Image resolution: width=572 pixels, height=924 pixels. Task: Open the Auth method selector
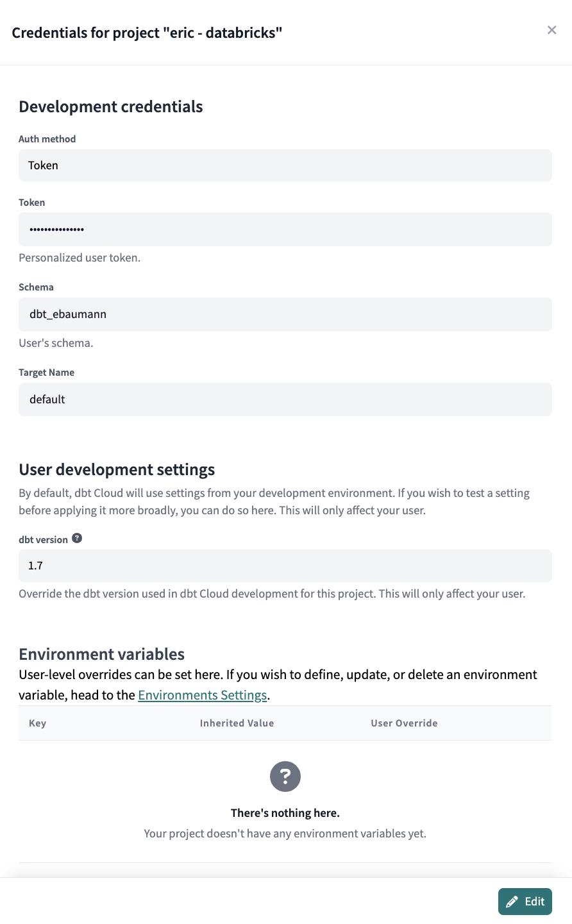(x=285, y=165)
